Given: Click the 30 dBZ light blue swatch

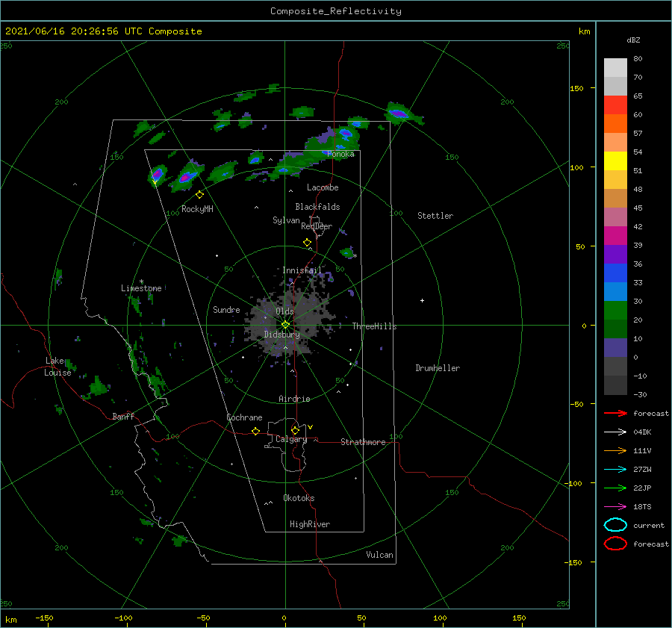Looking at the screenshot, I should click(x=615, y=292).
